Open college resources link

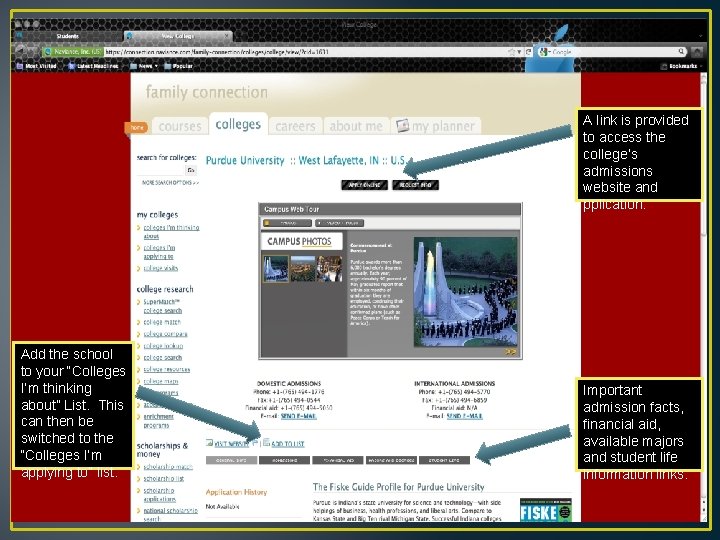pyautogui.click(x=166, y=369)
